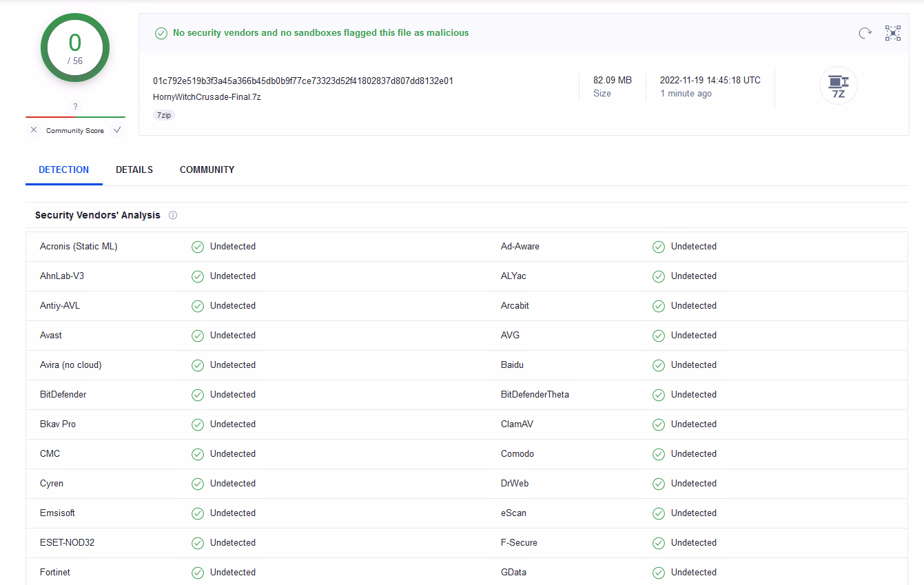Screen dimensions: 924x585
Task: Click the Emsisoft vendor name
Action: click(x=58, y=513)
